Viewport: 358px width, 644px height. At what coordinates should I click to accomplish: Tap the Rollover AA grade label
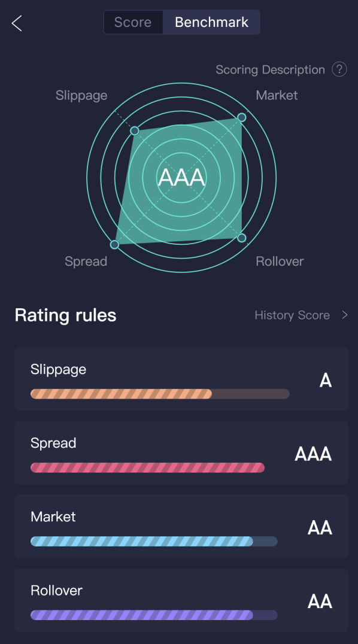pyautogui.click(x=320, y=602)
